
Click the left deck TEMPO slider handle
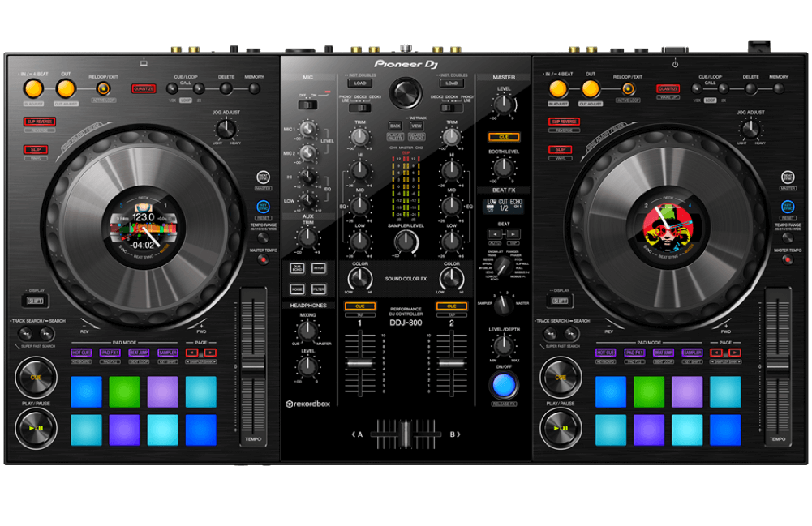252,366
